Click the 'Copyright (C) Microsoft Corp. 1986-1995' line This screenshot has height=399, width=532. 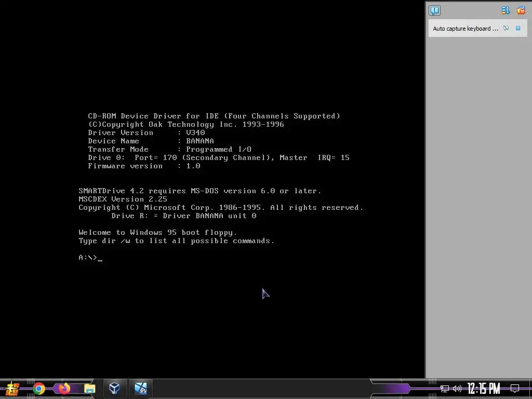[221, 208]
